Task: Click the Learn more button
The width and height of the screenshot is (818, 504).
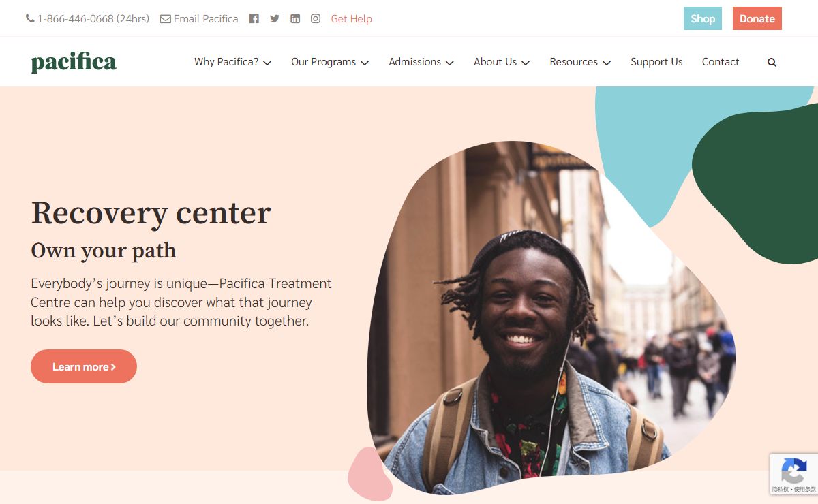Action: [84, 366]
